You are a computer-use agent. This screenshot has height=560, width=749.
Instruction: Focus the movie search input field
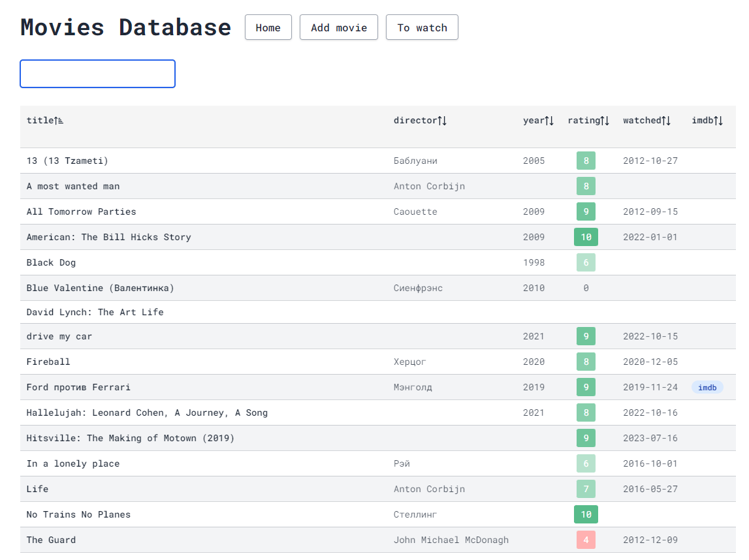(97, 74)
